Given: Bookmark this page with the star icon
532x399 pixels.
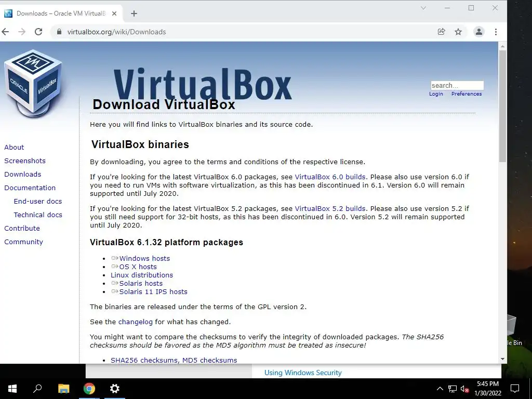Looking at the screenshot, I should point(458,32).
